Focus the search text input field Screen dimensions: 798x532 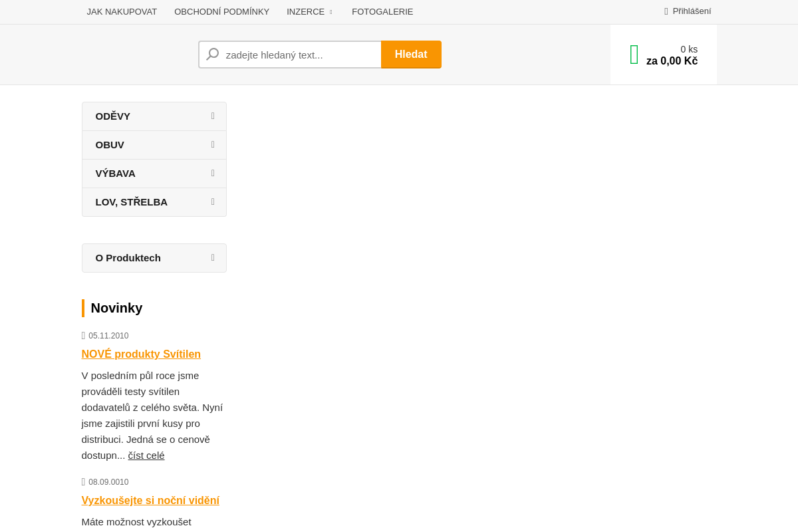(299, 55)
